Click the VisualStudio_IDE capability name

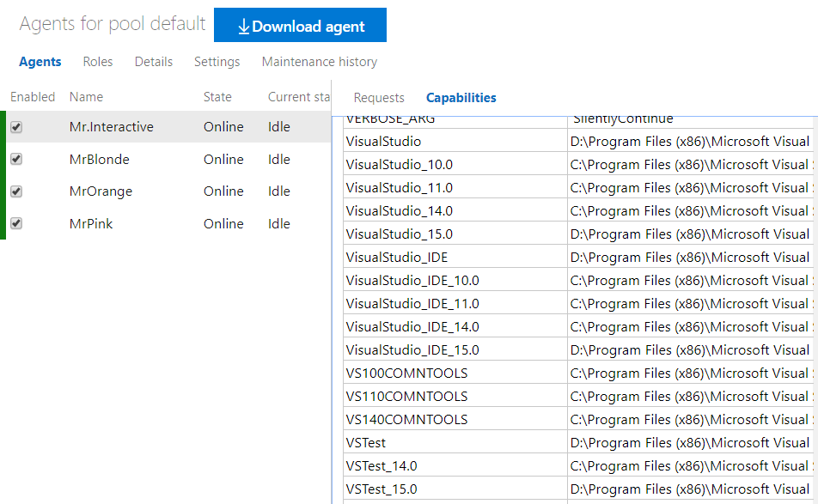pyautogui.click(x=396, y=258)
